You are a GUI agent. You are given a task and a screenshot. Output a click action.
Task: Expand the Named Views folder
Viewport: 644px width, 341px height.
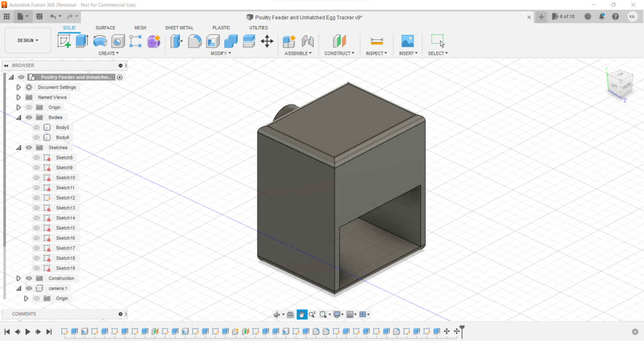pos(19,97)
